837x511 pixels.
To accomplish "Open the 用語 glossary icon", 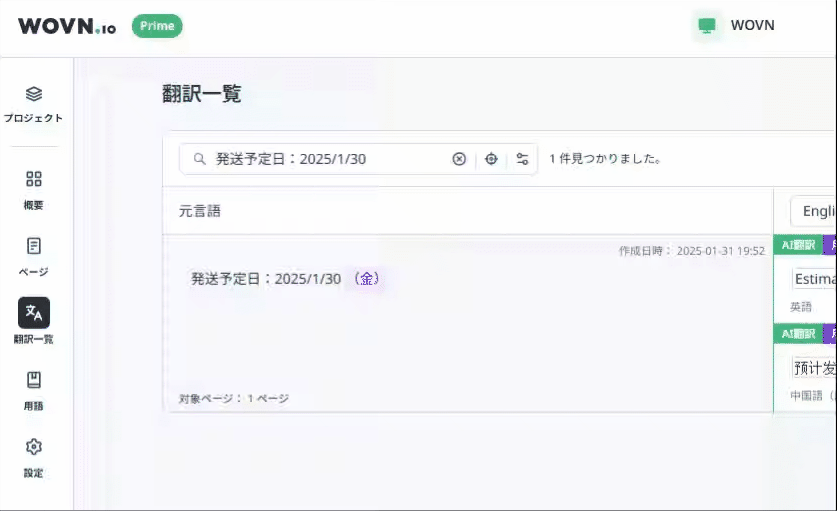I will tap(34, 380).
